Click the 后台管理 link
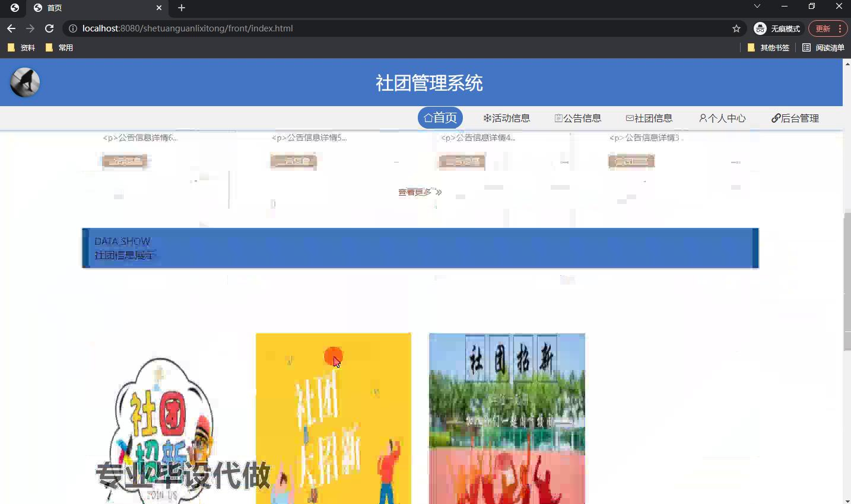The image size is (851, 504). pos(795,118)
